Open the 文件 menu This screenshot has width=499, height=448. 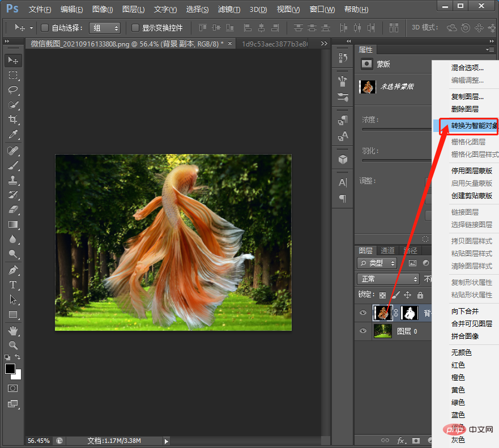tap(40, 9)
